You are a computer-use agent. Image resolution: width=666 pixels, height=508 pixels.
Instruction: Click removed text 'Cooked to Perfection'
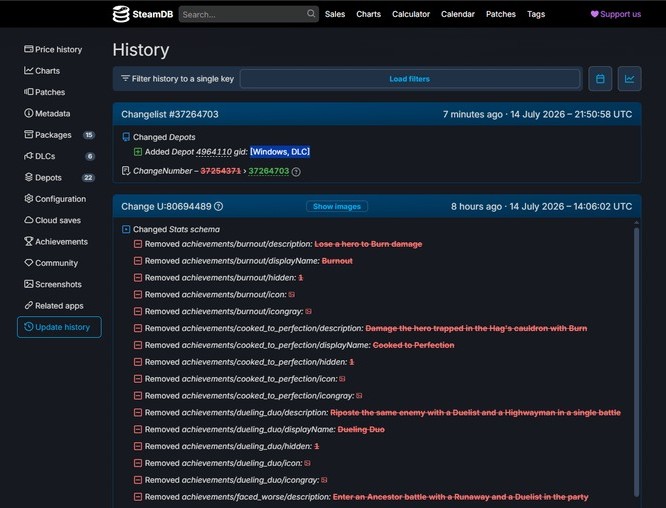413,345
